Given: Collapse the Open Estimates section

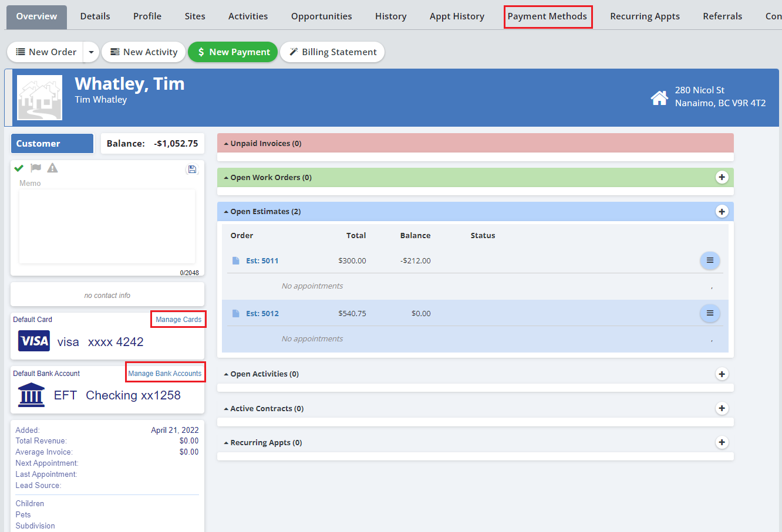Looking at the screenshot, I should [x=265, y=212].
